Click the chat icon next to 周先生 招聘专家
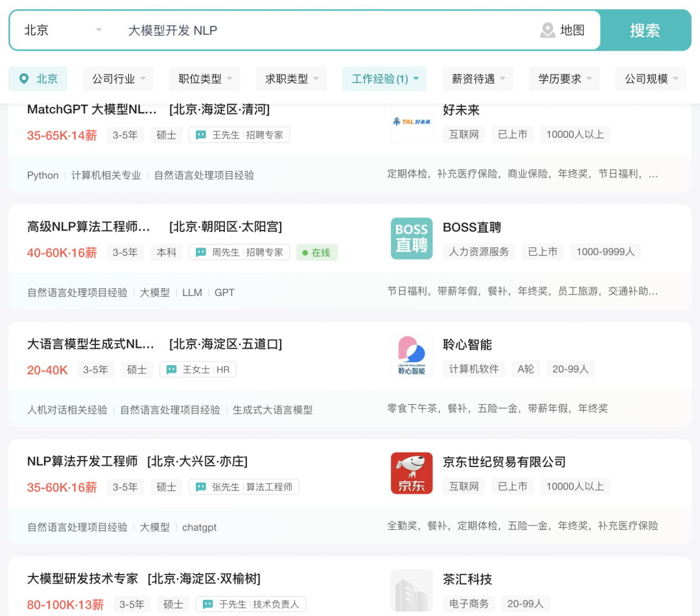This screenshot has width=700, height=616. pos(201,252)
